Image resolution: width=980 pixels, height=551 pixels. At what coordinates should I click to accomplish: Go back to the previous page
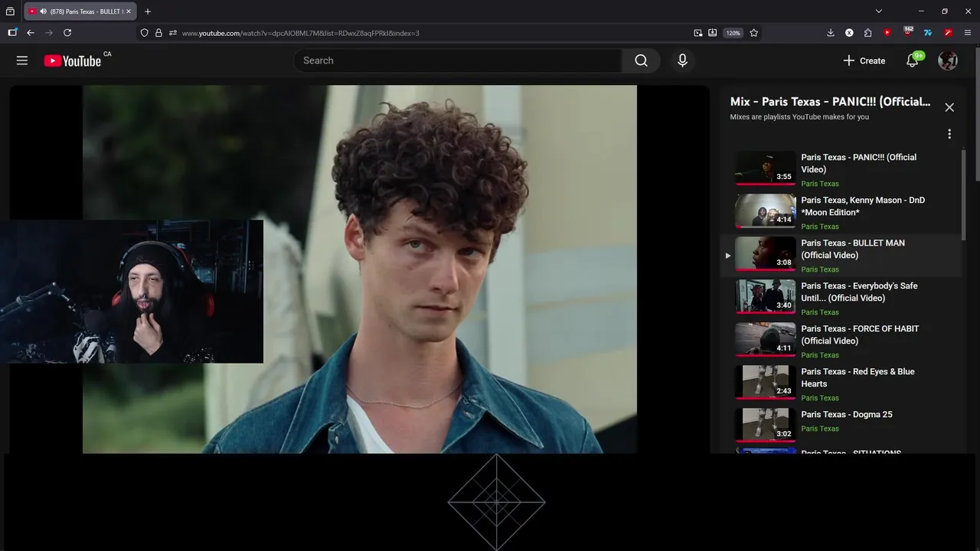click(31, 33)
